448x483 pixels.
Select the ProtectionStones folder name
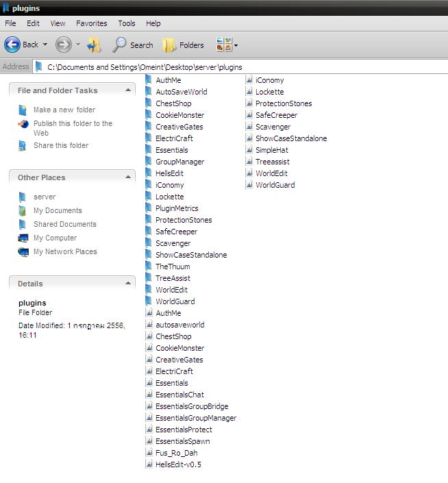tap(184, 220)
